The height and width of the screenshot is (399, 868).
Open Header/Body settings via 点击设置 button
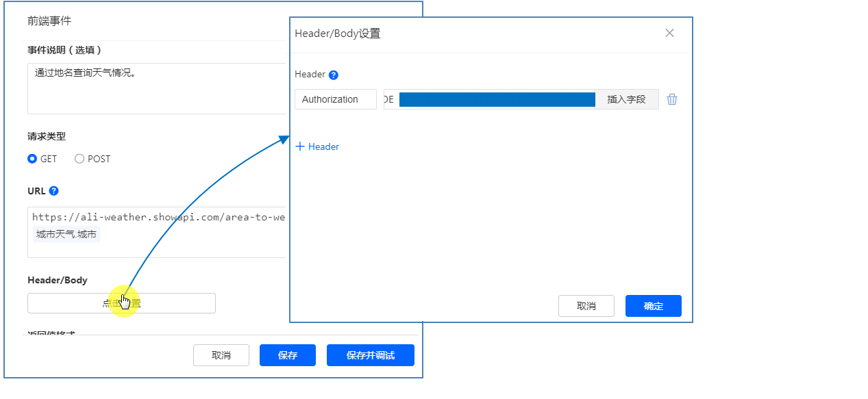(x=121, y=303)
